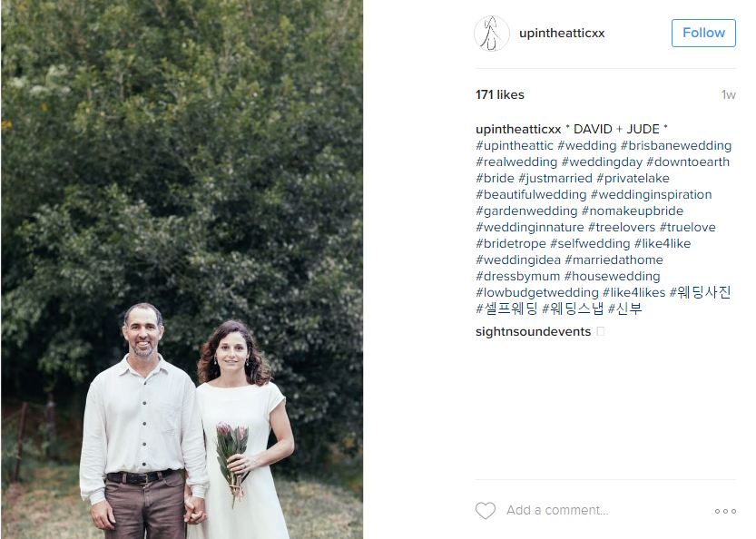The width and height of the screenshot is (756, 539).
Task: Click the wedding couple photo
Action: 182,269
